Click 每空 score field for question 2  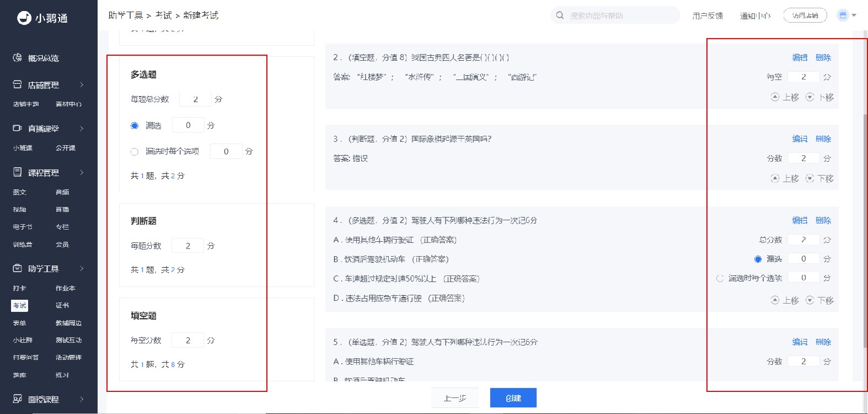click(x=803, y=77)
